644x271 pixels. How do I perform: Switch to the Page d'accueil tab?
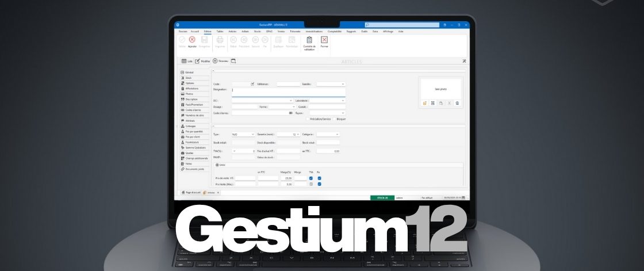point(190,192)
